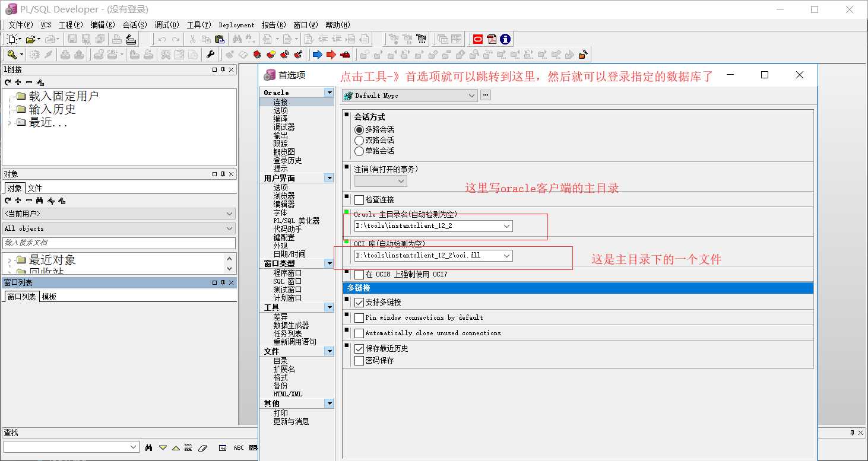868x461 pixels.
Task: Click binoculars icon in the bottom 查找 bar
Action: tap(149, 447)
